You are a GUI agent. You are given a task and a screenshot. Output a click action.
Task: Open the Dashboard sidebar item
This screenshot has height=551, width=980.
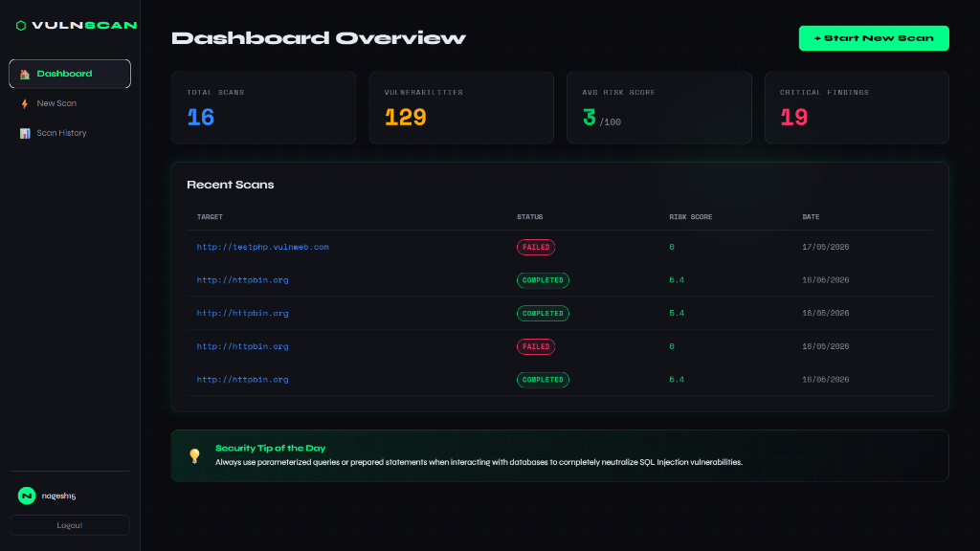pyautogui.click(x=70, y=74)
